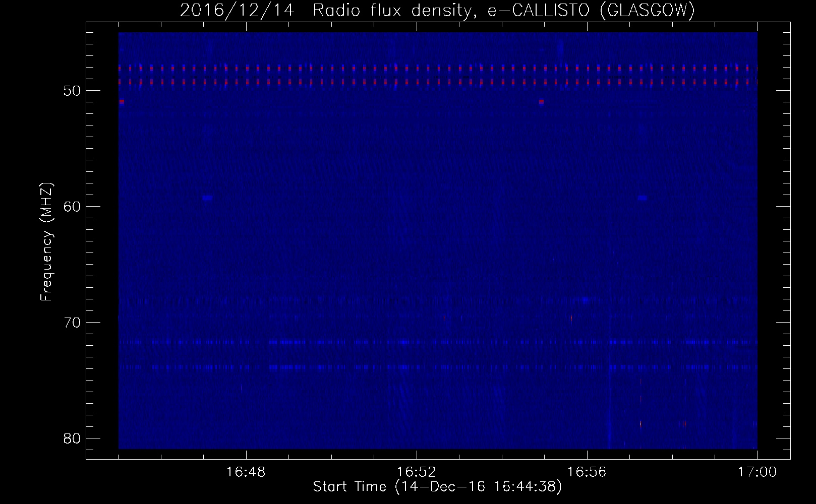The height and width of the screenshot is (504, 816).
Task: Click the date "2016/12/14" in the title
Action: [x=237, y=10]
